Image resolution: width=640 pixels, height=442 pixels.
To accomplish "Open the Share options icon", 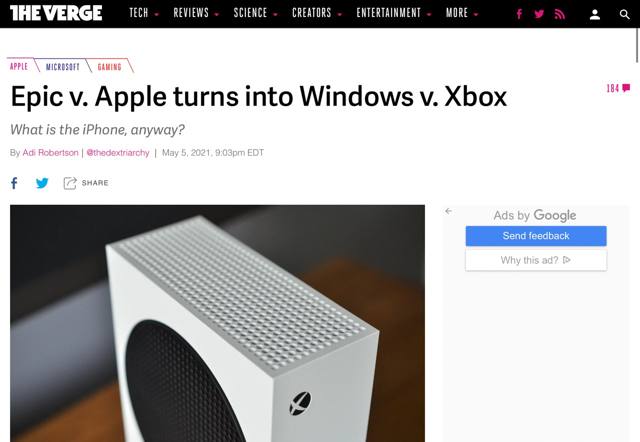I will pos(70,183).
